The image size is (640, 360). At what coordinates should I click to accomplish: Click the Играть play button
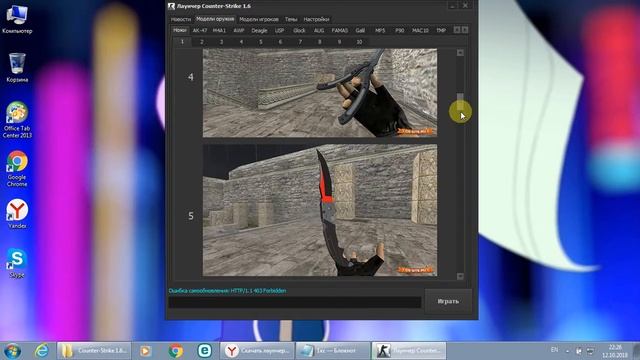(x=448, y=301)
